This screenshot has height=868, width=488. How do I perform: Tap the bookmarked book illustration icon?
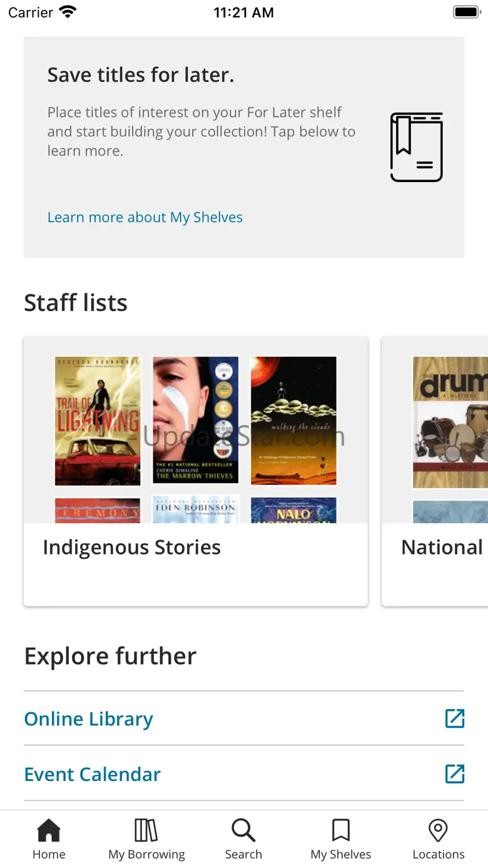tap(417, 147)
